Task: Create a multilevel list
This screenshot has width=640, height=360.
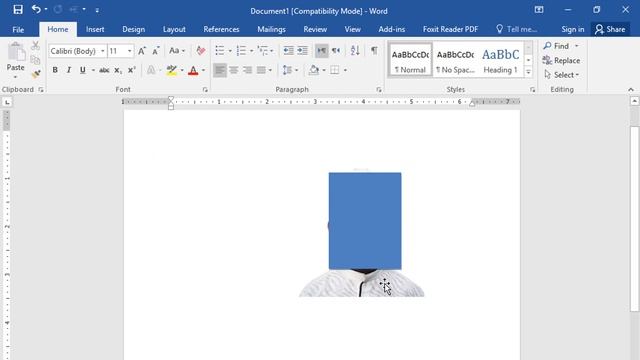Action: coord(263,51)
